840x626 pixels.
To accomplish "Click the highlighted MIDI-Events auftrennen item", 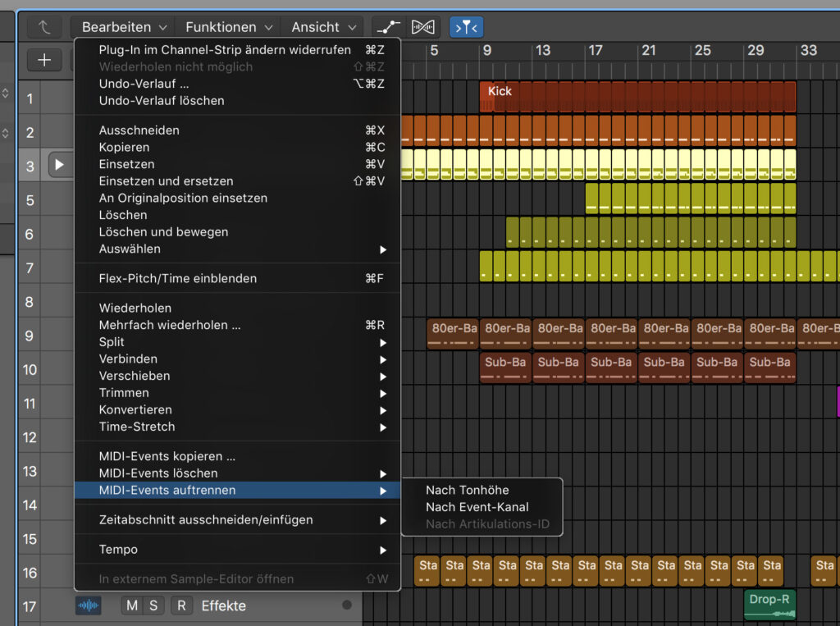I will [x=237, y=491].
